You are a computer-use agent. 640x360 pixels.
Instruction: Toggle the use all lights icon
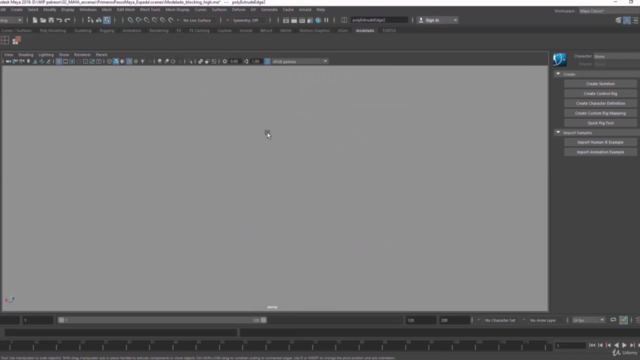point(142,61)
